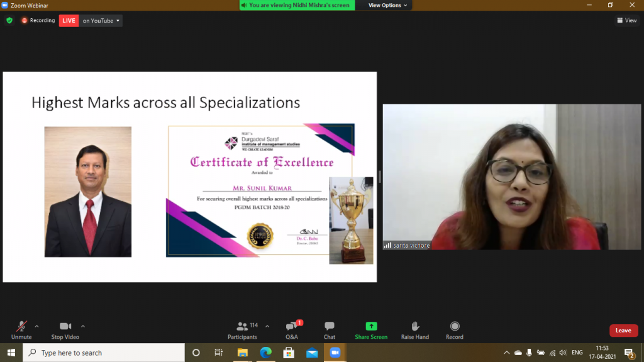The height and width of the screenshot is (362, 644).
Task: Launch Microsoft Edge from the taskbar
Action: click(266, 353)
